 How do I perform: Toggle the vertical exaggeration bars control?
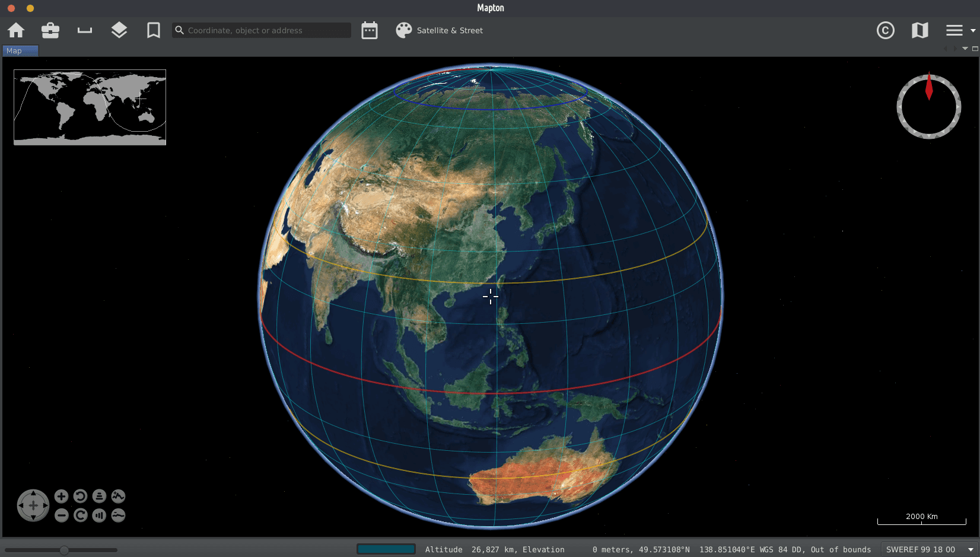(x=99, y=515)
